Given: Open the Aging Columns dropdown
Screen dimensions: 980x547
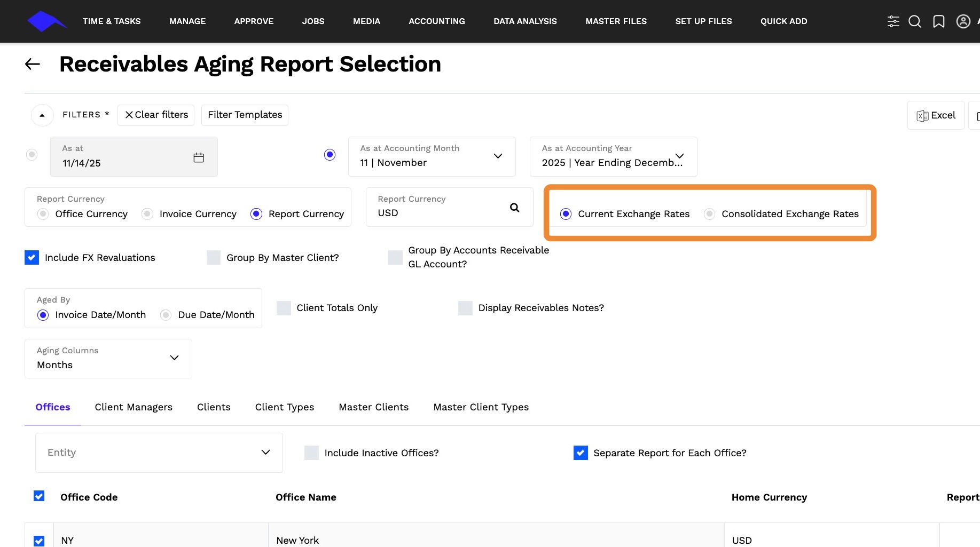Looking at the screenshot, I should [174, 358].
